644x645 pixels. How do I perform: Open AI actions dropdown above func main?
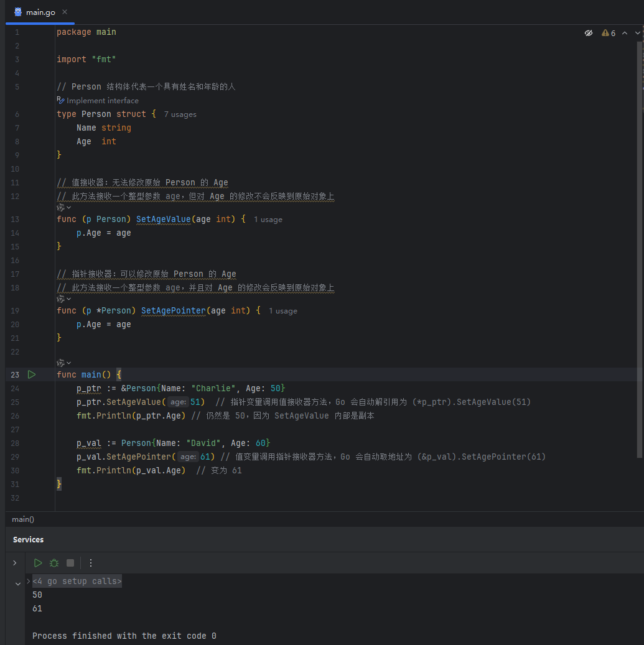(64, 363)
